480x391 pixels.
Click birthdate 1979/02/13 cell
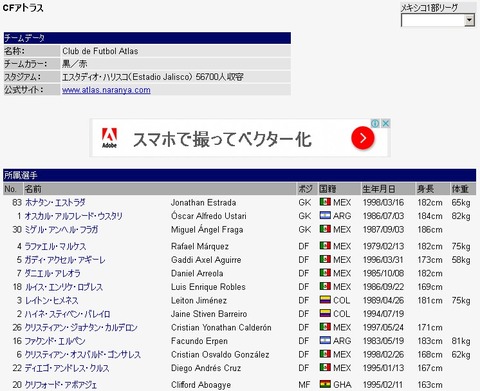[x=383, y=246]
